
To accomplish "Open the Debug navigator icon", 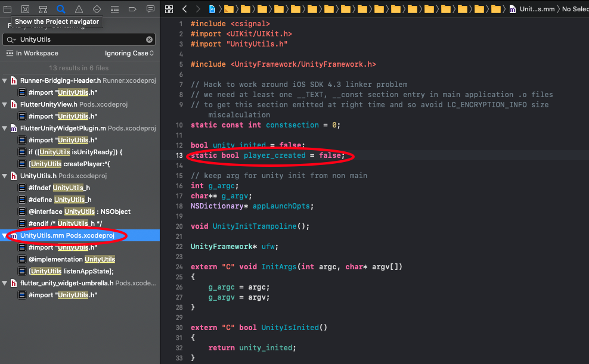I will (x=114, y=8).
